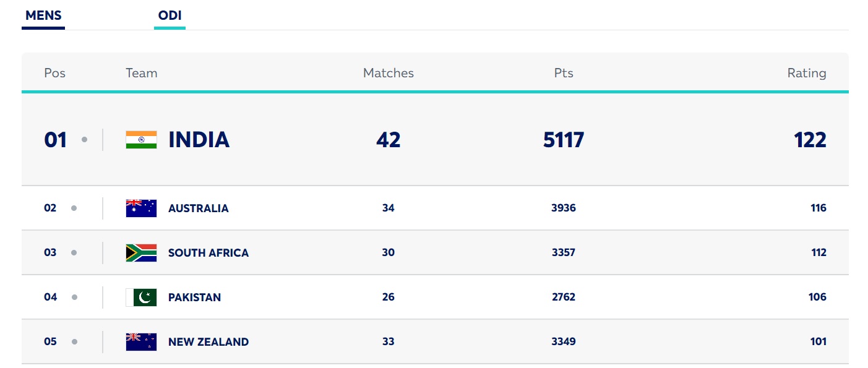Image resolution: width=868 pixels, height=368 pixels.
Task: Click the Pts column header
Action: 564,73
